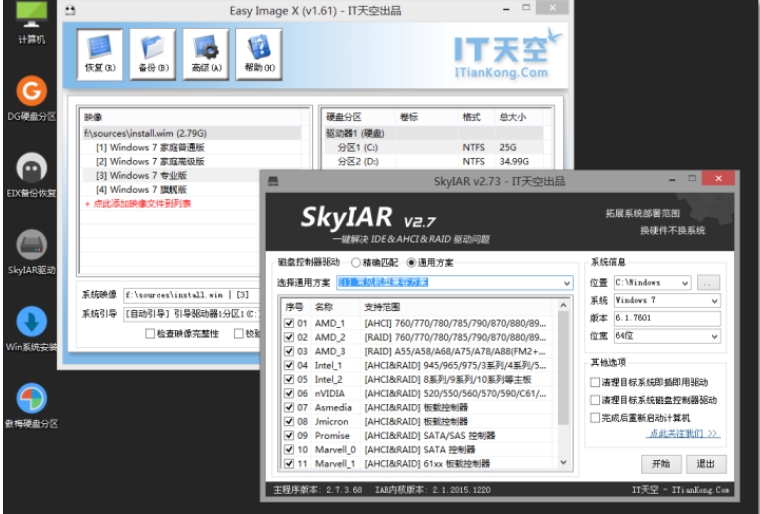Click the 系统映像 path field

click(x=192, y=295)
